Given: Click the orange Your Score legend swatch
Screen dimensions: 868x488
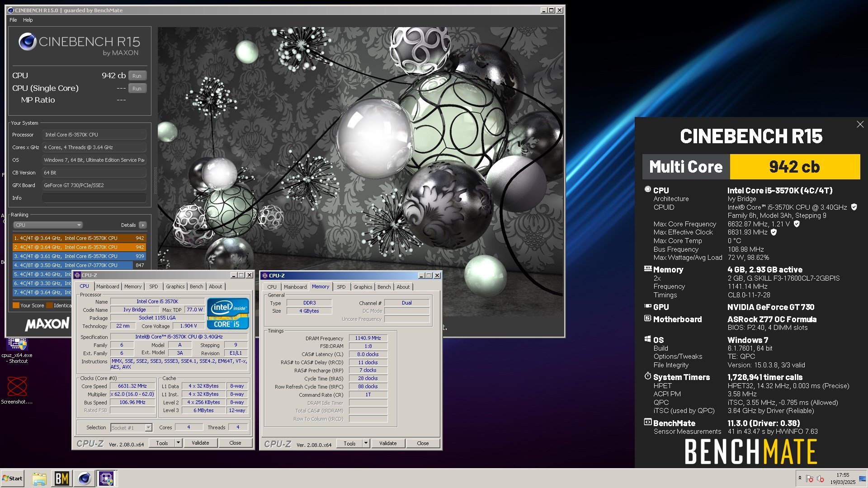Looking at the screenshot, I should coord(16,305).
